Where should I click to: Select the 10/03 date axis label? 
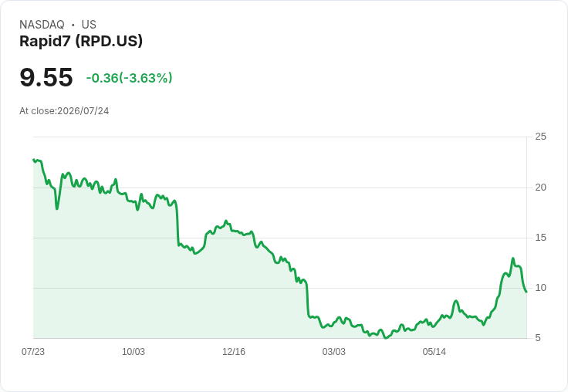[x=134, y=351]
